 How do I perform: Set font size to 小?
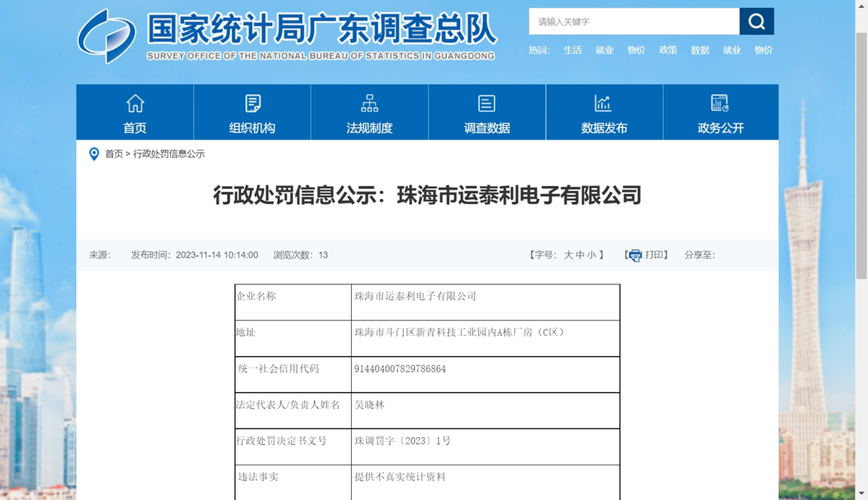(591, 255)
